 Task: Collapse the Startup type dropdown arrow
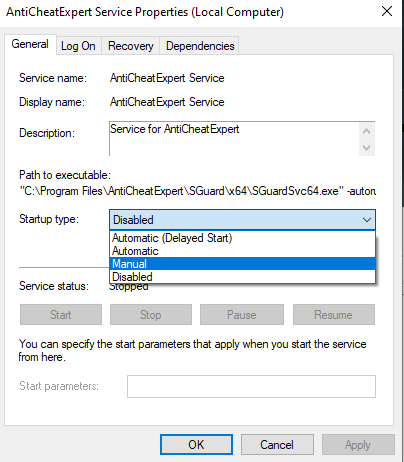(x=367, y=220)
